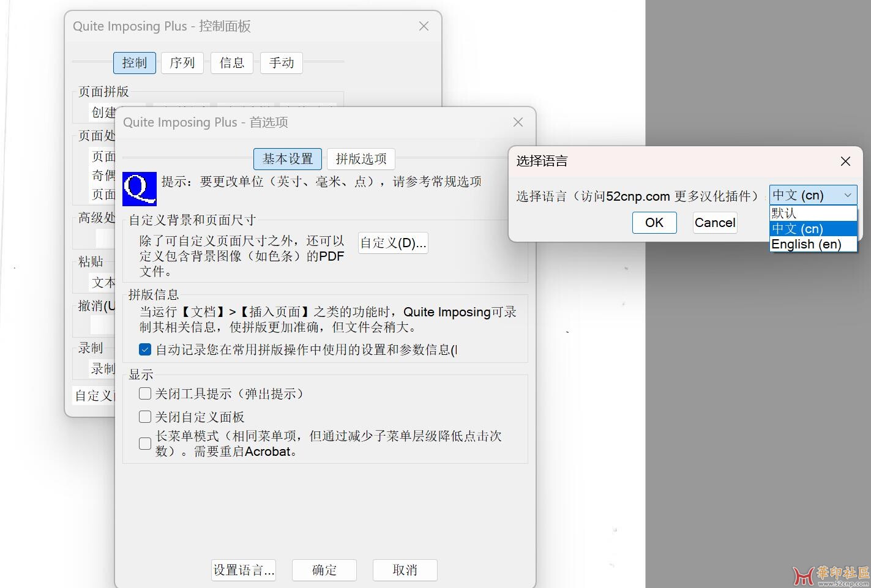The width and height of the screenshot is (871, 588).
Task: Close the 首选项 preferences window
Action: point(518,122)
